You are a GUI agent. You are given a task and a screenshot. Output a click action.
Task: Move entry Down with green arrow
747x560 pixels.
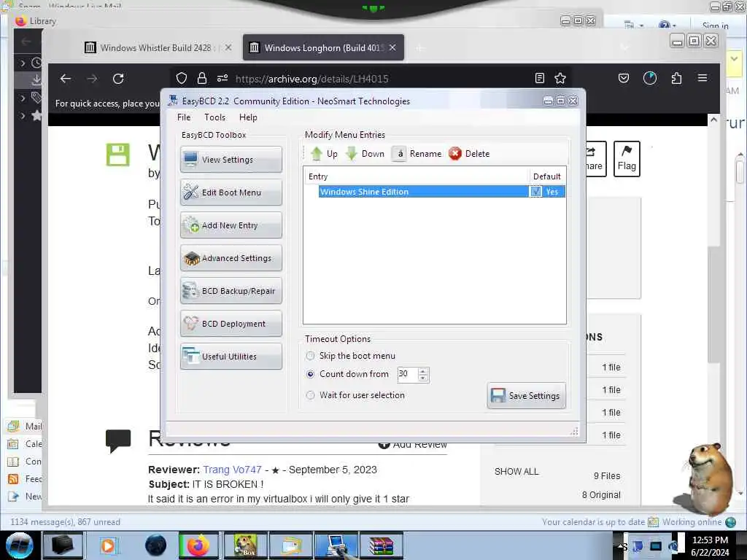(365, 154)
